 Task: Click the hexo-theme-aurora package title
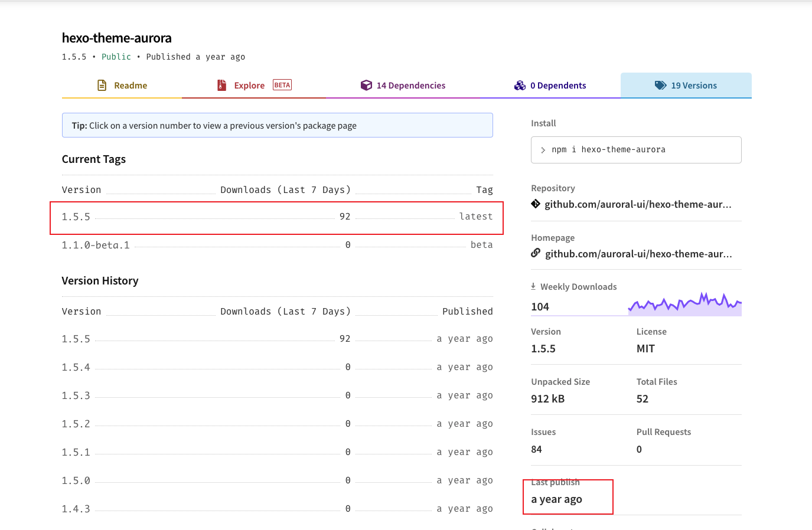click(x=117, y=38)
